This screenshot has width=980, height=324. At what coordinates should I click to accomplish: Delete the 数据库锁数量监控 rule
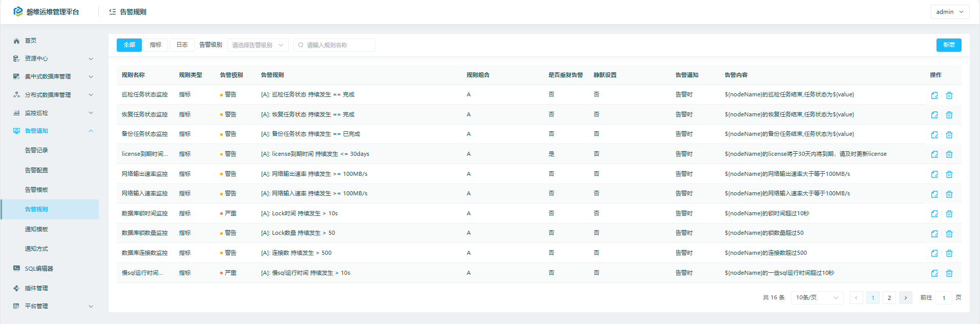coord(949,234)
